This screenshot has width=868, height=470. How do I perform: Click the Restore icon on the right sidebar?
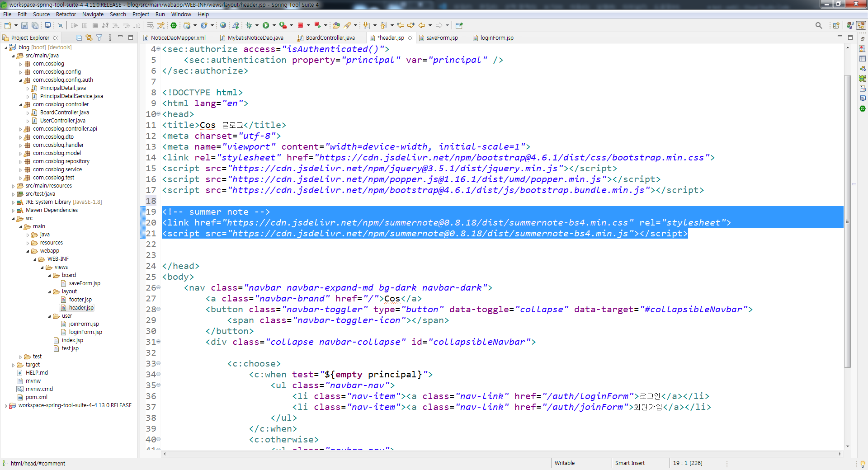coord(862,39)
